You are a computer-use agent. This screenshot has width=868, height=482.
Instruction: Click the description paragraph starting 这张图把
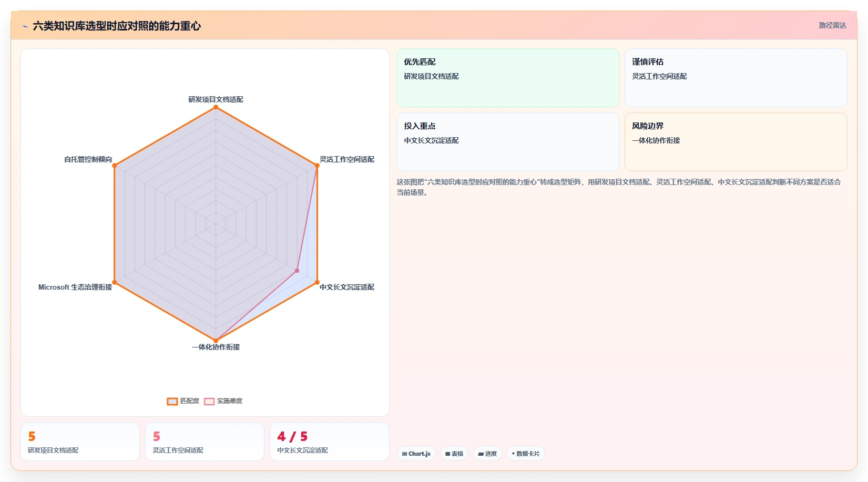pyautogui.click(x=619, y=187)
